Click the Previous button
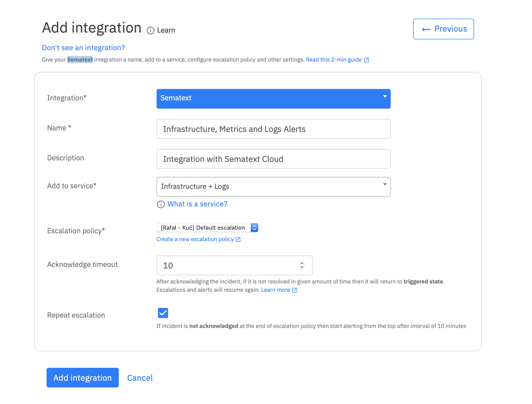This screenshot has height=404, width=532. (x=443, y=29)
